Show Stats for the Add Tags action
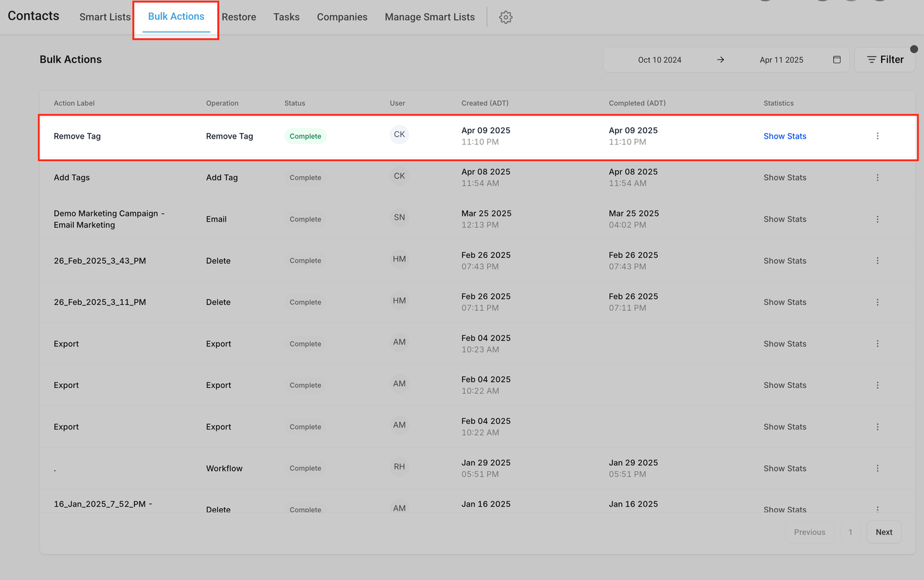The image size is (924, 580). (x=785, y=177)
